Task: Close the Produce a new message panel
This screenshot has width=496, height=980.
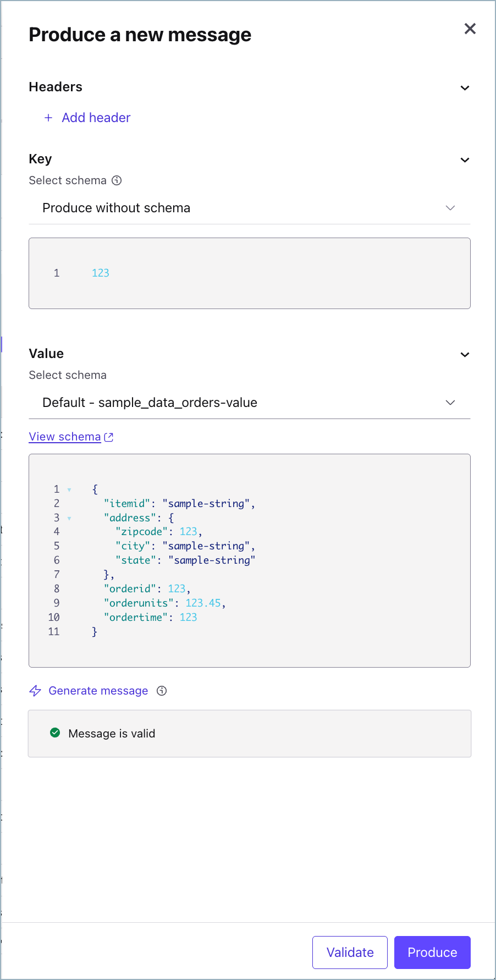Action: pyautogui.click(x=470, y=29)
